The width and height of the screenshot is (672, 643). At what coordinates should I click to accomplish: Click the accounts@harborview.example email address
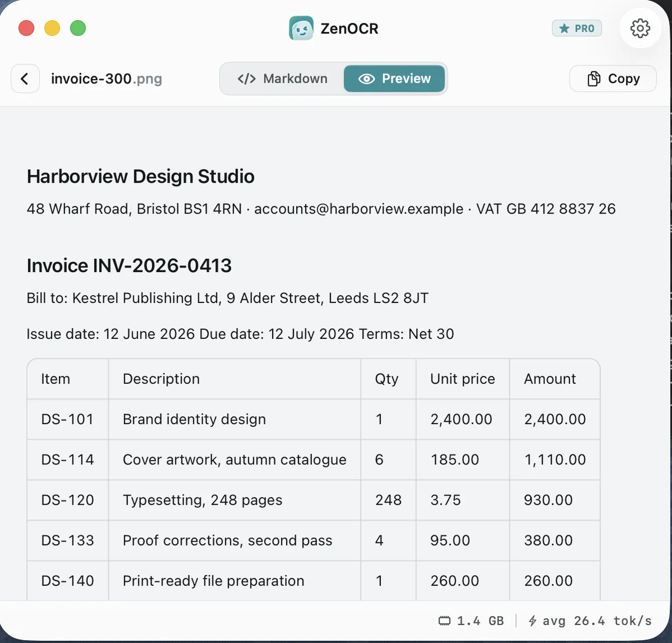click(x=358, y=209)
